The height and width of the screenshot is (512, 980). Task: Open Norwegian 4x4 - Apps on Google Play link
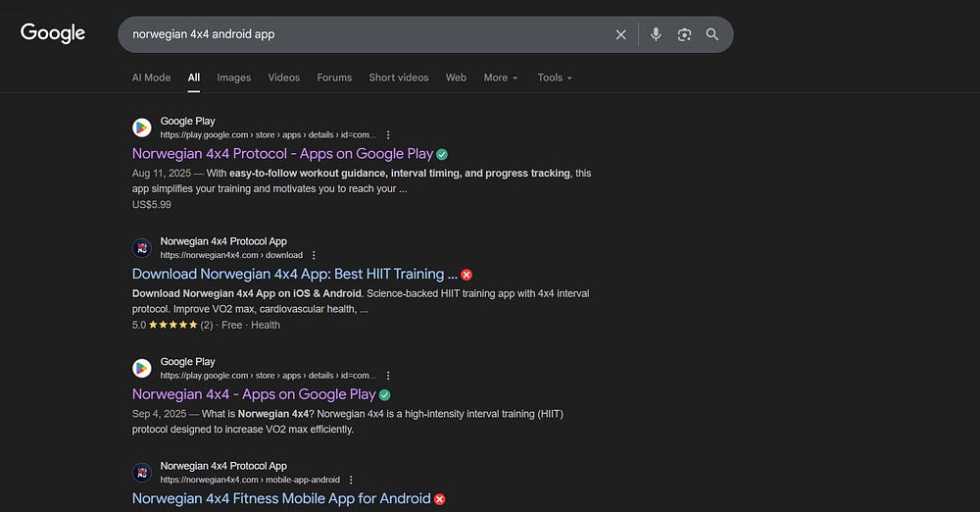[254, 394]
